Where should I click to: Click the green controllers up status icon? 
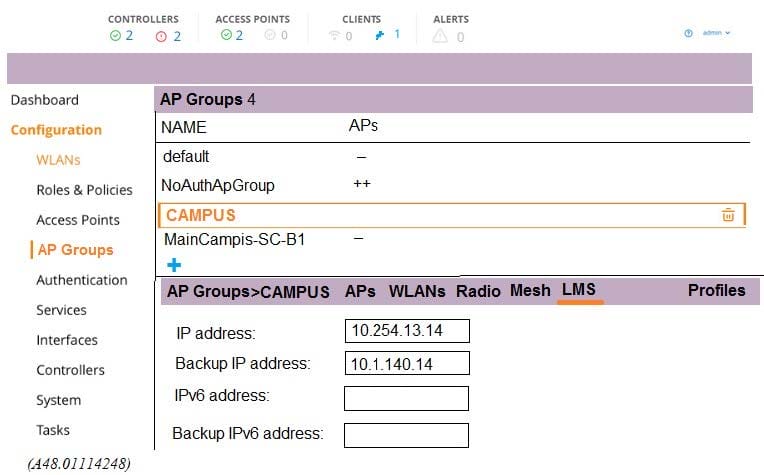point(115,36)
